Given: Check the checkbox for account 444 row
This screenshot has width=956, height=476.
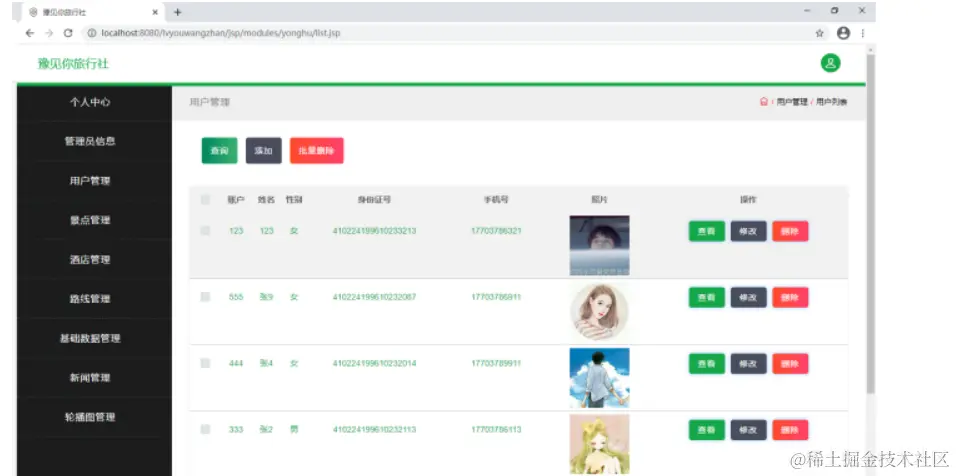Looking at the screenshot, I should 205,363.
